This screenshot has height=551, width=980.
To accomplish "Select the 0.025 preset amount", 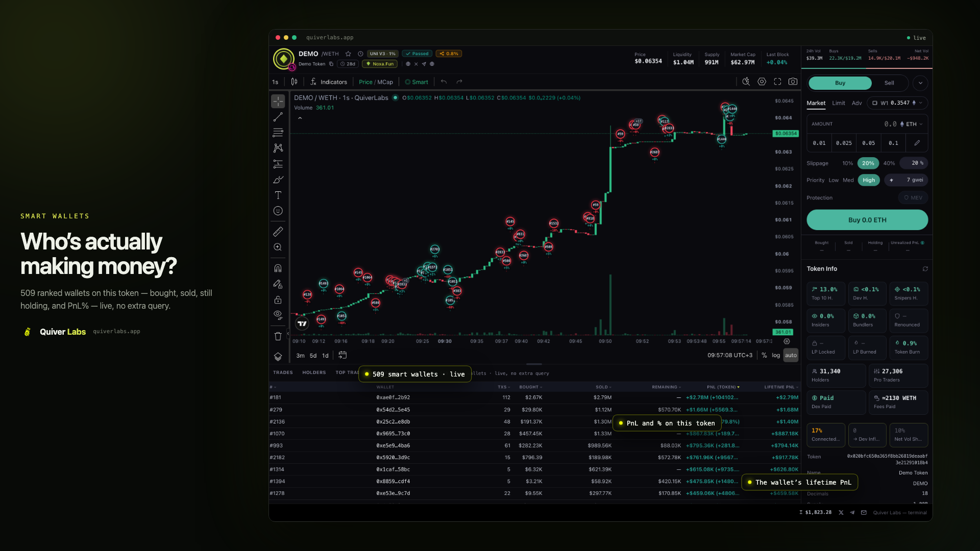I will click(844, 143).
